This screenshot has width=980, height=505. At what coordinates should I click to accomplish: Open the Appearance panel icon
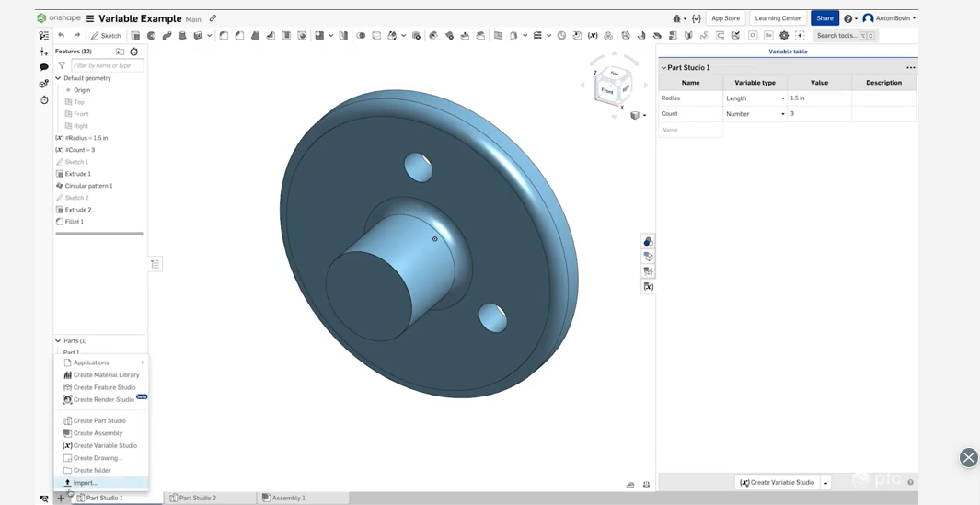tap(648, 241)
